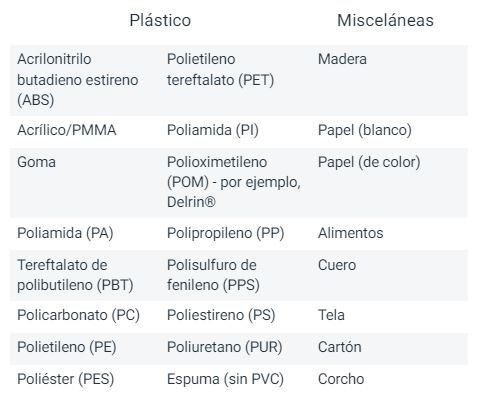Click the Misceláneas column header

[385, 20]
